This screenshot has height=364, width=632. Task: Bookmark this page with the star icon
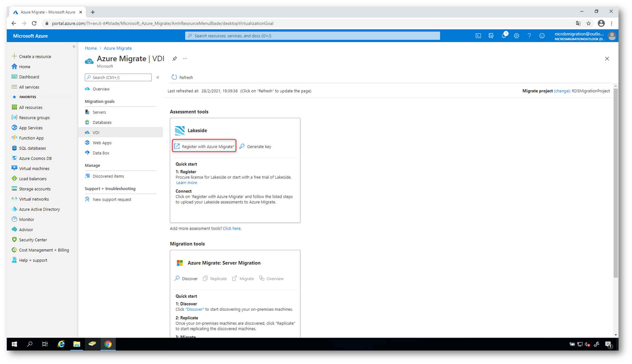588,23
